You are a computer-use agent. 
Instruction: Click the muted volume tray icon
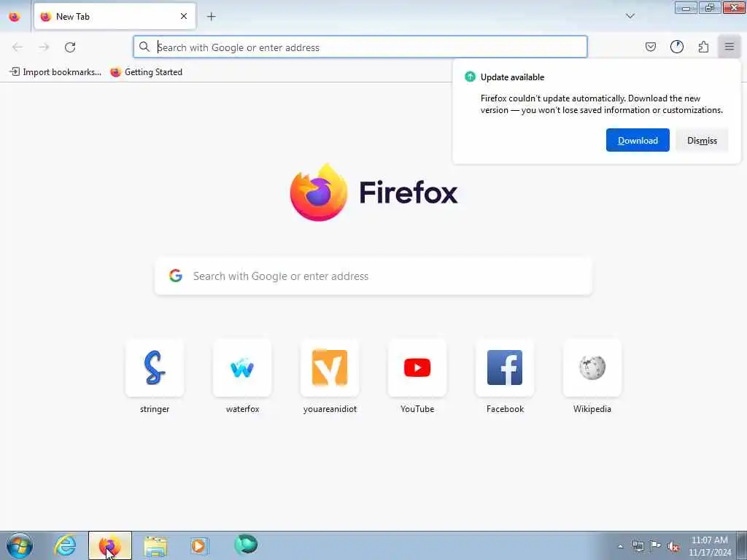click(673, 546)
